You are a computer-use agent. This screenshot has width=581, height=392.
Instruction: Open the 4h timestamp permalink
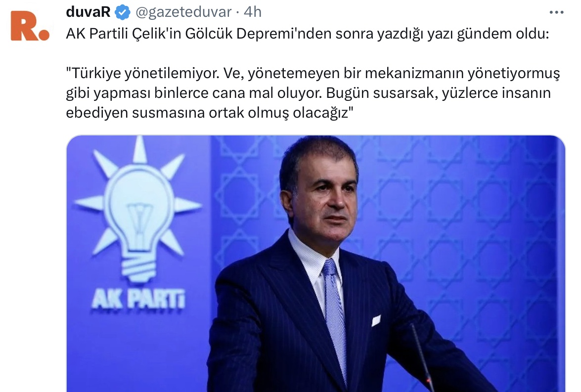[x=253, y=12]
